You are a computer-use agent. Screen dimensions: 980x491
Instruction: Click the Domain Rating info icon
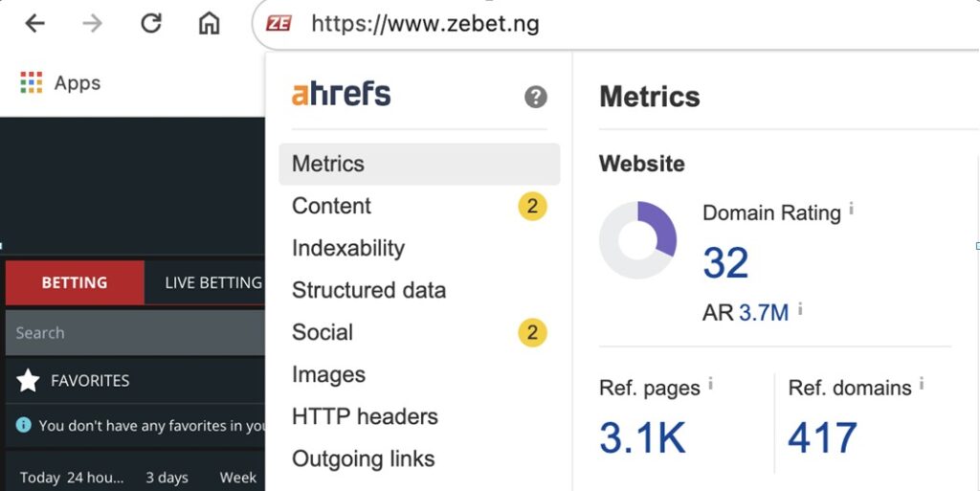click(x=851, y=209)
